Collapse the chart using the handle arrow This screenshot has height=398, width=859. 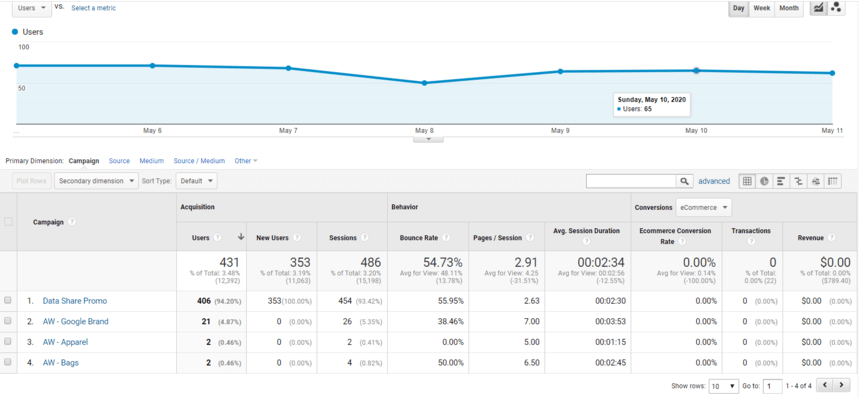pos(429,139)
